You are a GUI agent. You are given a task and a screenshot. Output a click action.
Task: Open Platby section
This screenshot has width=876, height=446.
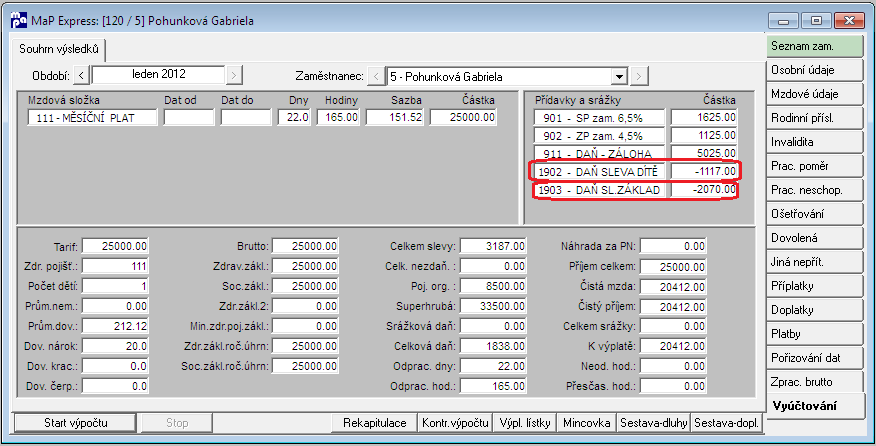pos(815,334)
